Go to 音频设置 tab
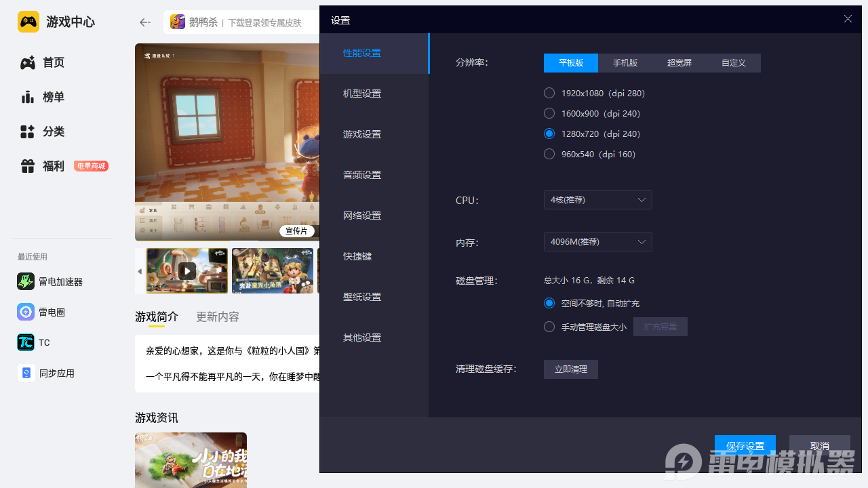 click(x=374, y=175)
